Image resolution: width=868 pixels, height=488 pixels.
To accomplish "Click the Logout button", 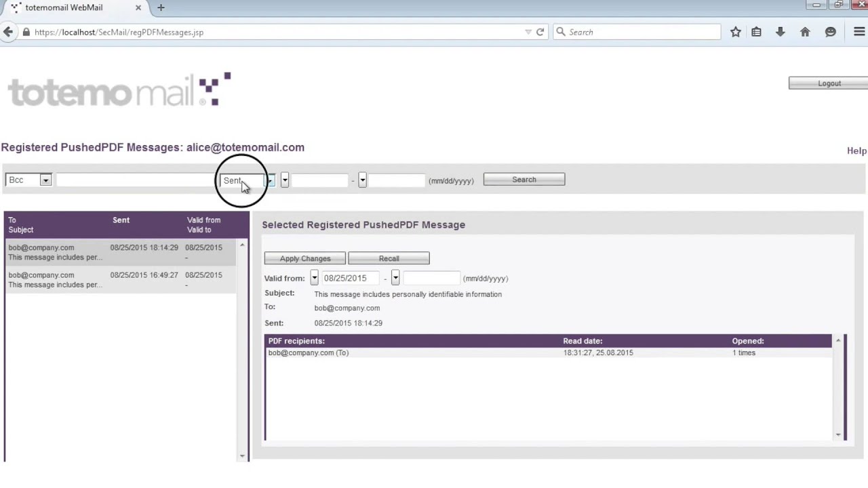I will pyautogui.click(x=829, y=83).
